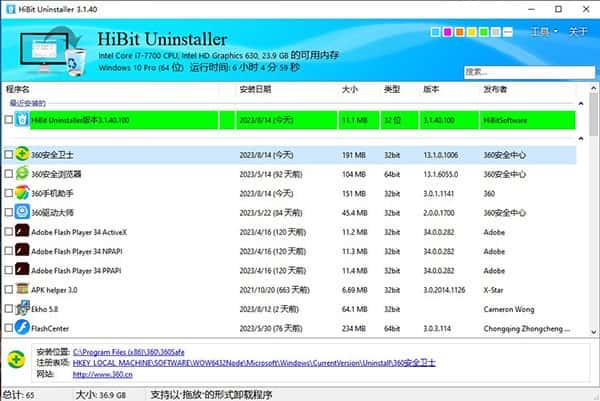Click the title bar app icon

pyautogui.click(x=11, y=9)
